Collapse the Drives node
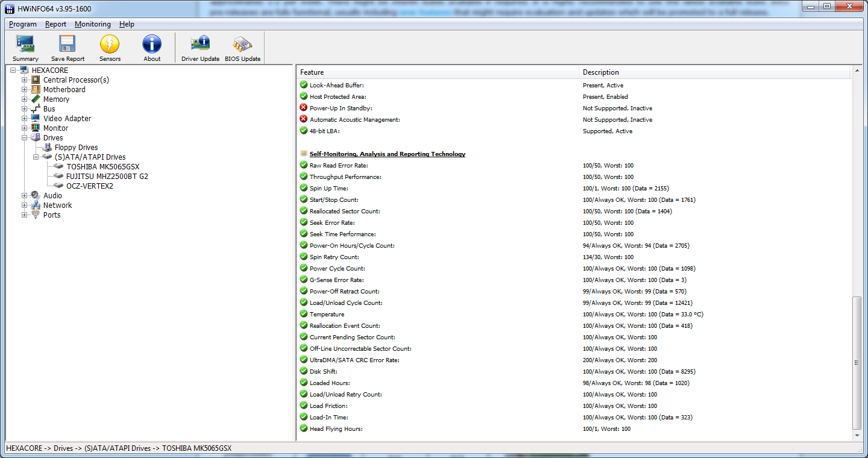Screen dimensions: 868x458 click(25, 137)
